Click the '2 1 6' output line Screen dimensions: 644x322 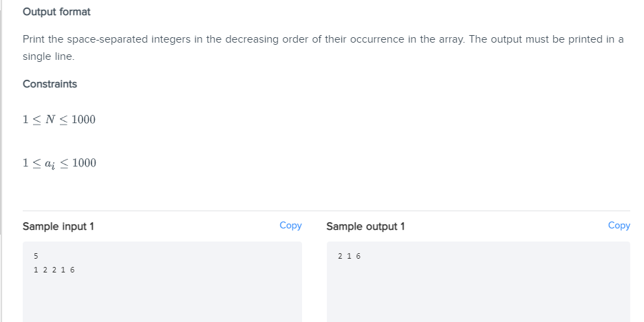click(349, 256)
